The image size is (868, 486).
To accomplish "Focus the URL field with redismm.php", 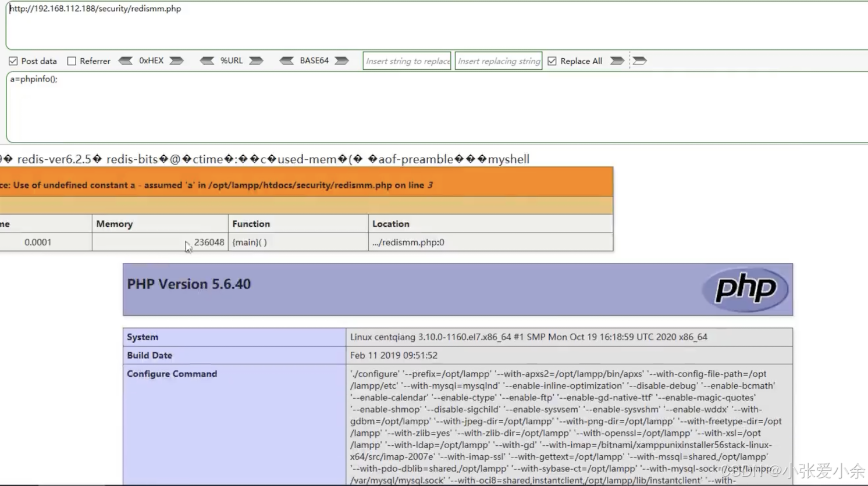I will [437, 26].
